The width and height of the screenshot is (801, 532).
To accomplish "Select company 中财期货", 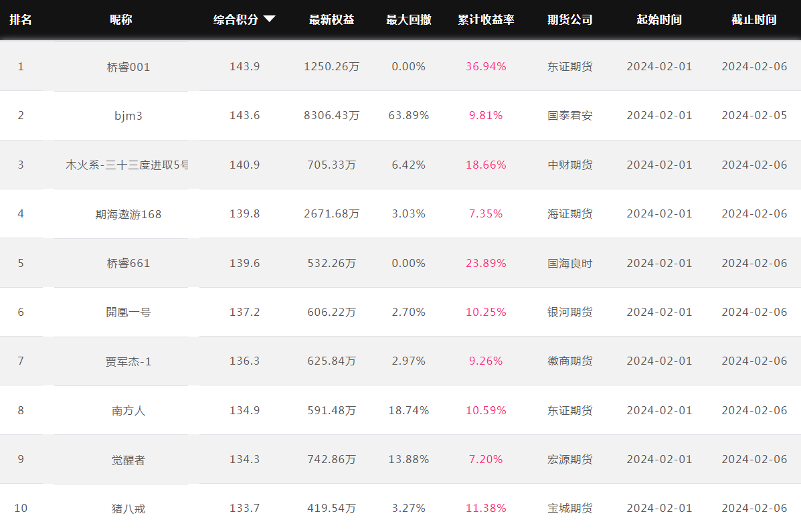I will [570, 165].
